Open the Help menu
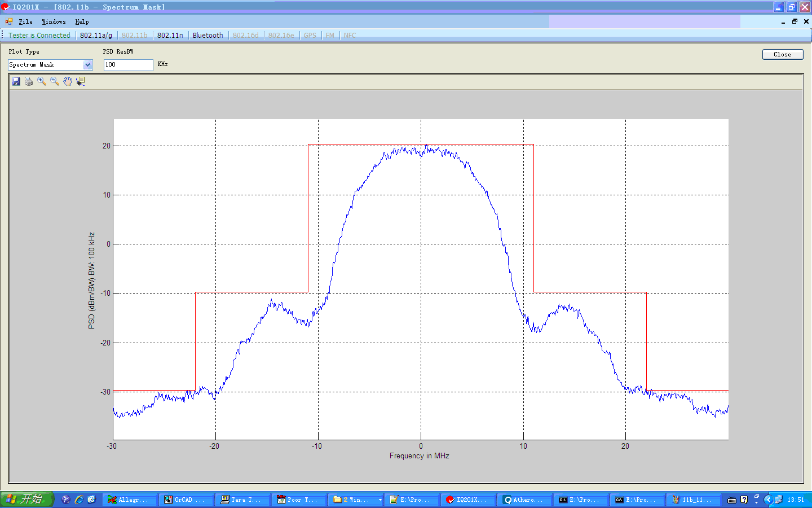Viewport: 812px width, 508px height. tap(82, 21)
